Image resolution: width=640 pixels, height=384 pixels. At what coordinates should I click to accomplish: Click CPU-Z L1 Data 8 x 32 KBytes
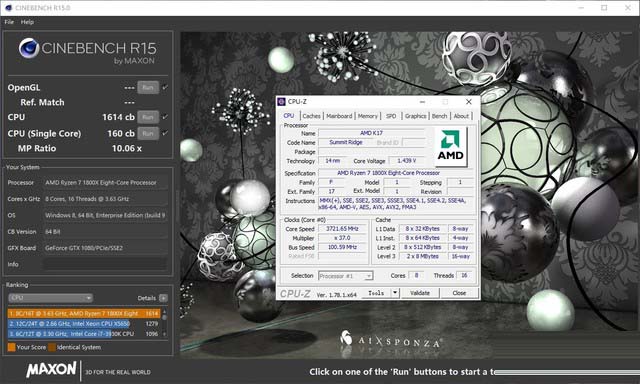tap(422, 229)
